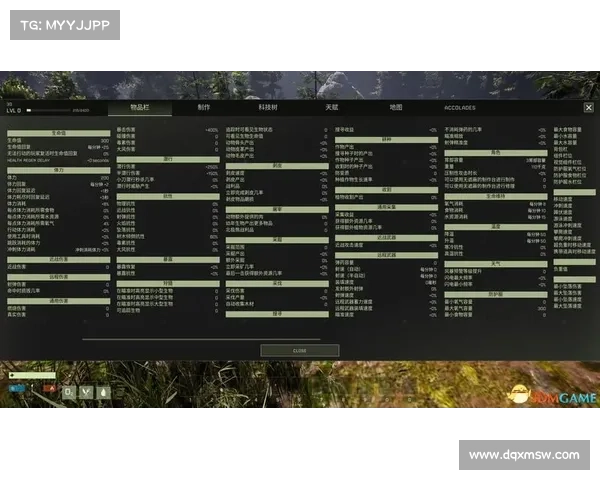Viewport: 600px width, 480px height.
Task: Select the 移动速度 stat row
Action: coord(574,199)
